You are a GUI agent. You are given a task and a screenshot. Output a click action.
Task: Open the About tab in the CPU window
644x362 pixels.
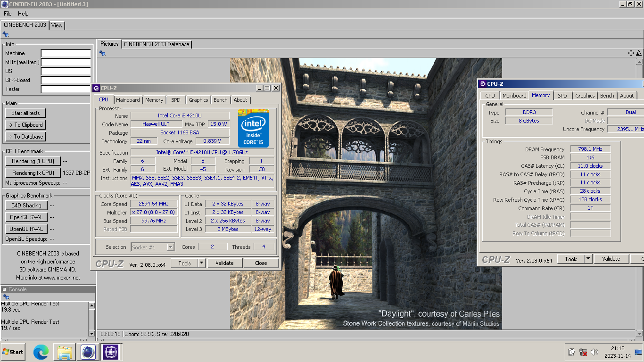[x=240, y=100]
